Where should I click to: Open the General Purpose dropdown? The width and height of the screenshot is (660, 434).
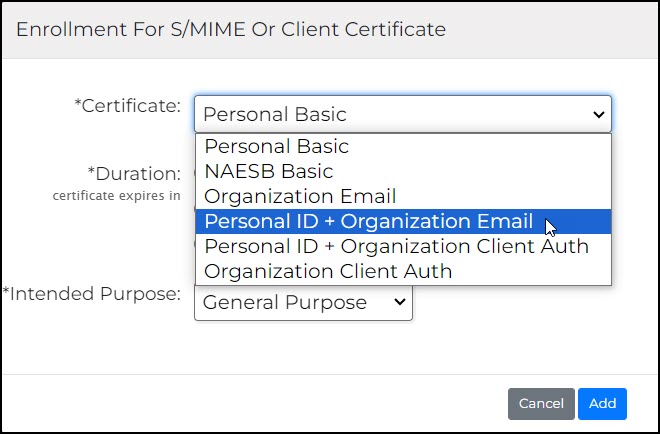303,302
